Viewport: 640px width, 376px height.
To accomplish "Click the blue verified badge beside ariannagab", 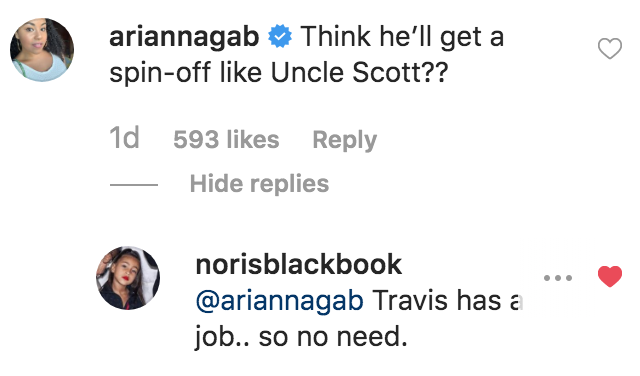I will pyautogui.click(x=280, y=36).
